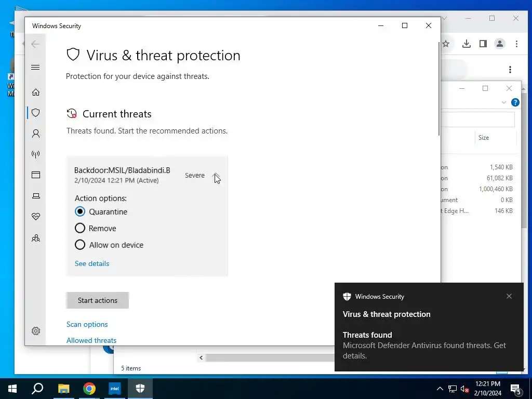This screenshot has width=532, height=399.
Task: Open App & browser control icon
Action: point(36,175)
